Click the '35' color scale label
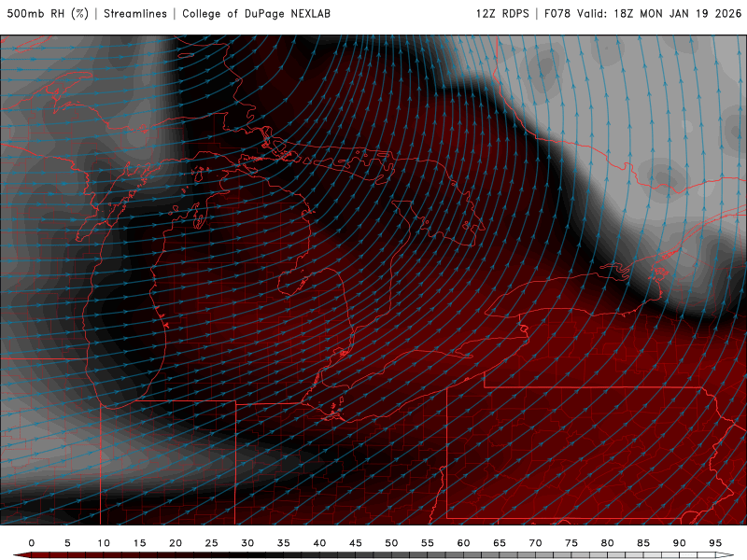 [x=284, y=543]
